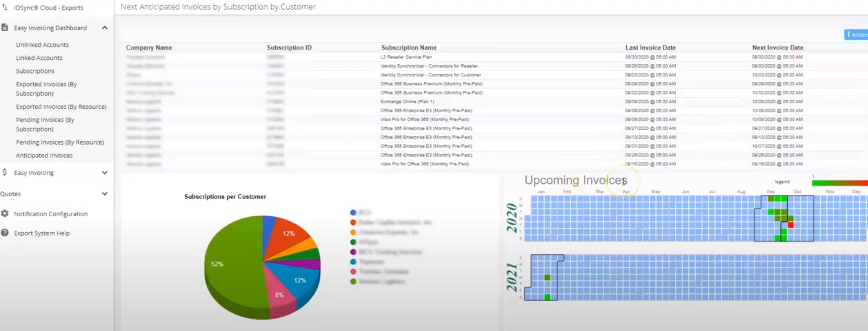The image size is (868, 331).
Task: Sort by Subscription Name column header
Action: pyautogui.click(x=409, y=47)
